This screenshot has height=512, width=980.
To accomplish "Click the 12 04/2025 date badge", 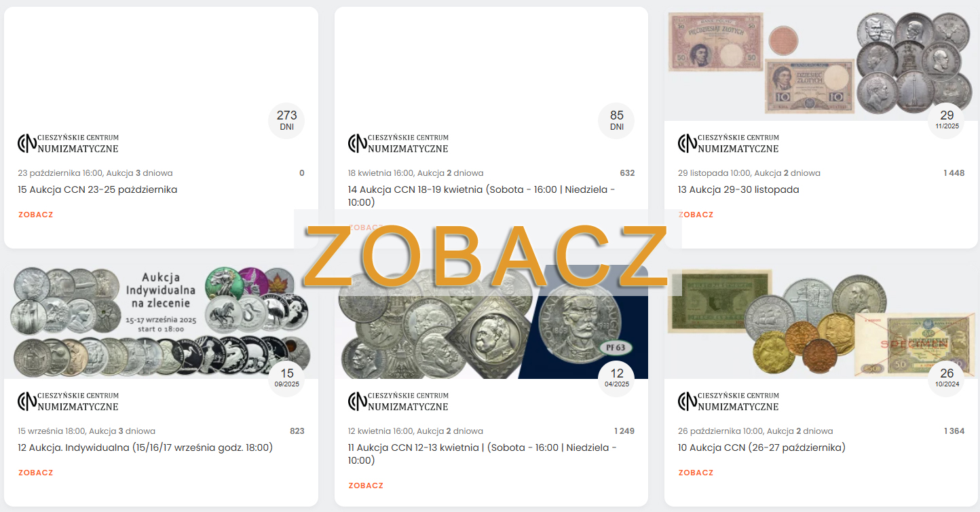I will coord(616,378).
